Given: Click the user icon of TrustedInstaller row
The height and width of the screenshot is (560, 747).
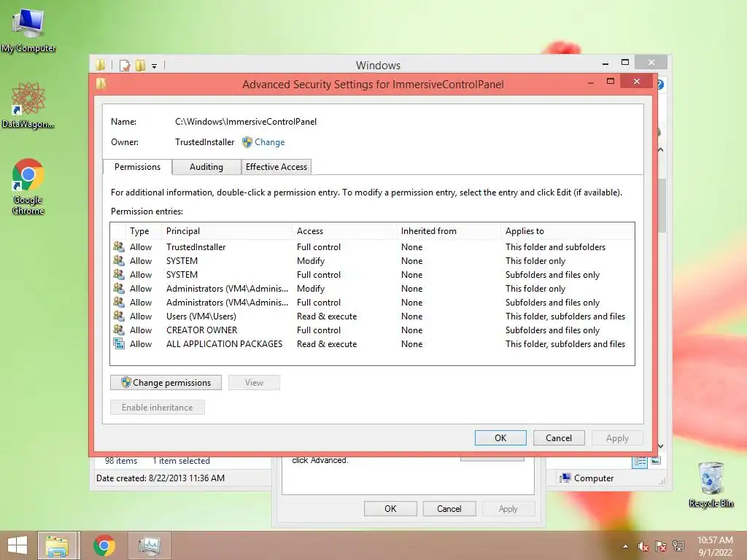Looking at the screenshot, I should tap(119, 246).
